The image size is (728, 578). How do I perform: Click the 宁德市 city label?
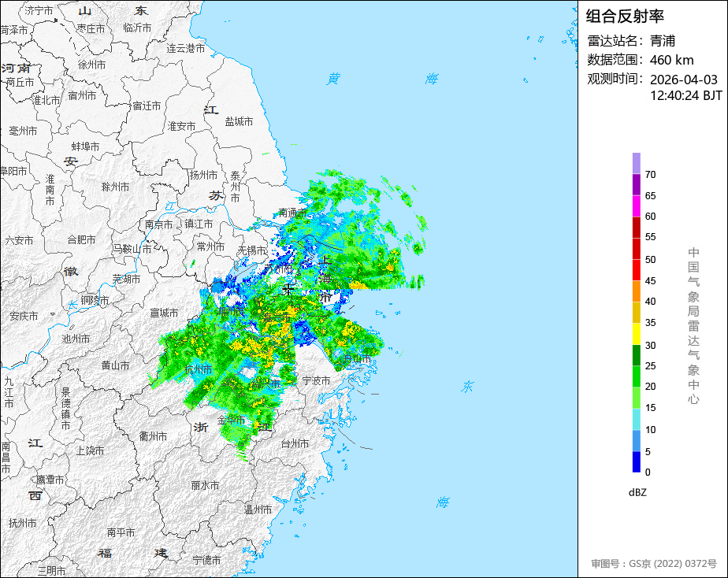coord(206,560)
